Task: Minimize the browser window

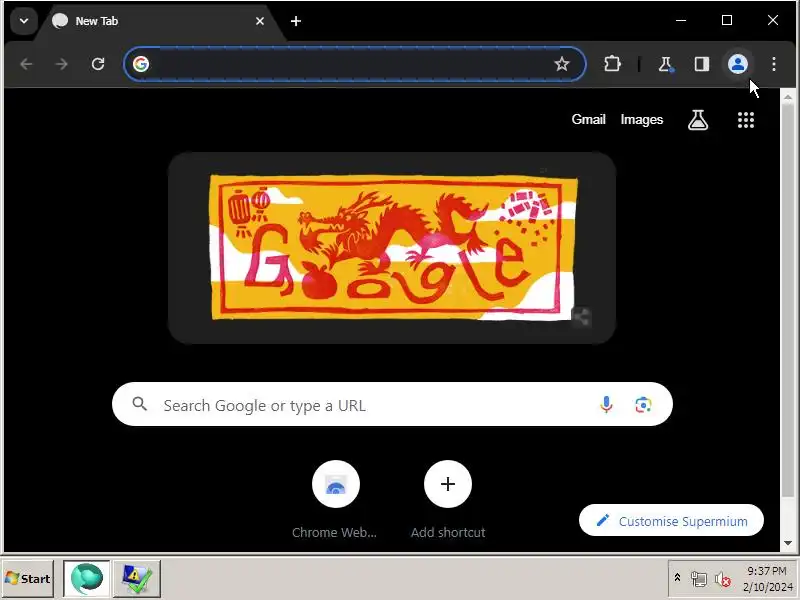Action: (x=681, y=20)
